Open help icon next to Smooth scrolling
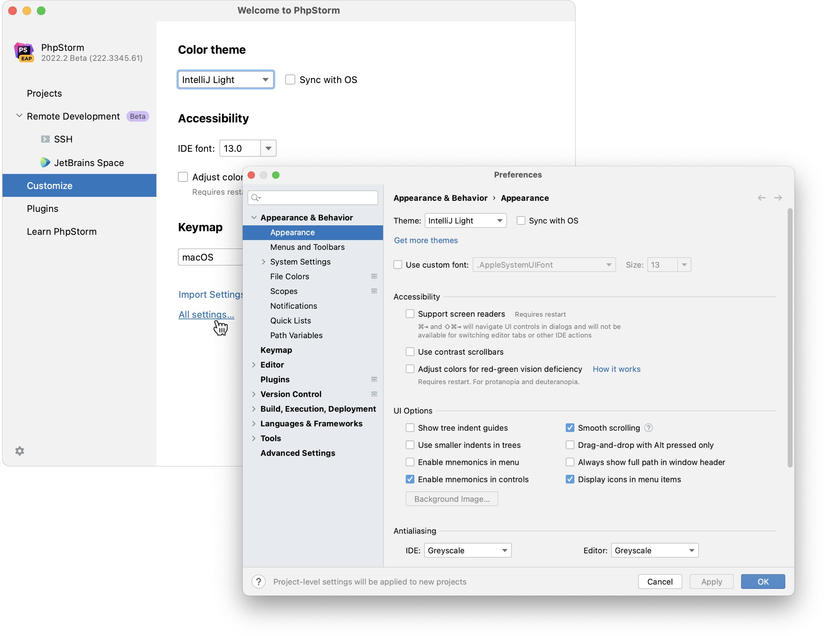Viewport: 840px width, 636px height. (649, 428)
